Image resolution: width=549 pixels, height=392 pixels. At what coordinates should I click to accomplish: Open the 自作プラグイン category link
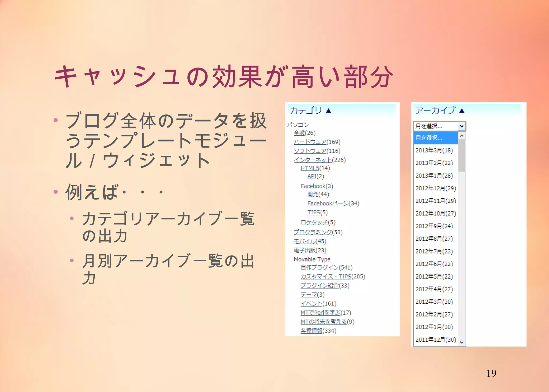[x=320, y=267]
